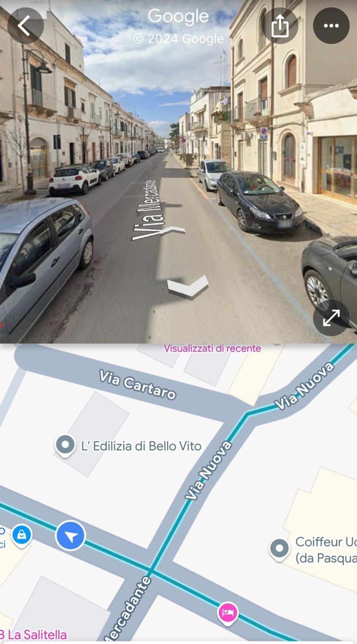Move backward using the large bottom chevron
Viewport: 357px width, 644px height.
pos(188,286)
